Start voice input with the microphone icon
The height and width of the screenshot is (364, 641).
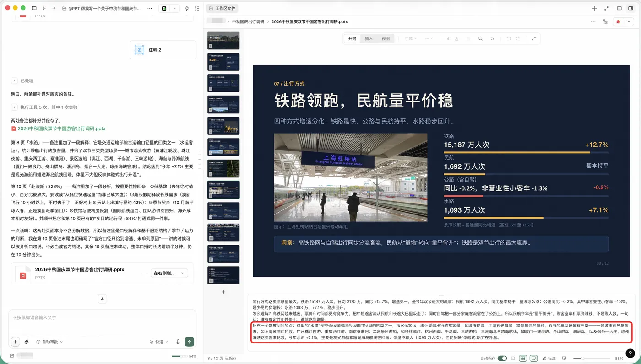pyautogui.click(x=178, y=342)
